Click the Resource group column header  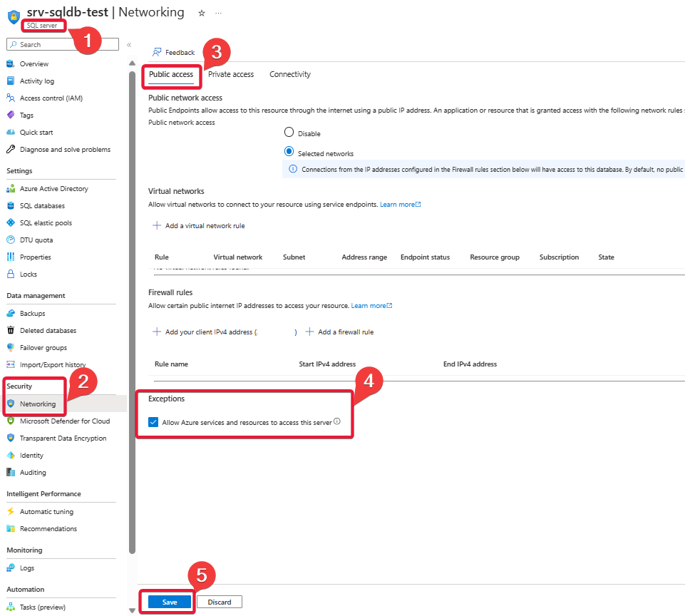pos(495,257)
